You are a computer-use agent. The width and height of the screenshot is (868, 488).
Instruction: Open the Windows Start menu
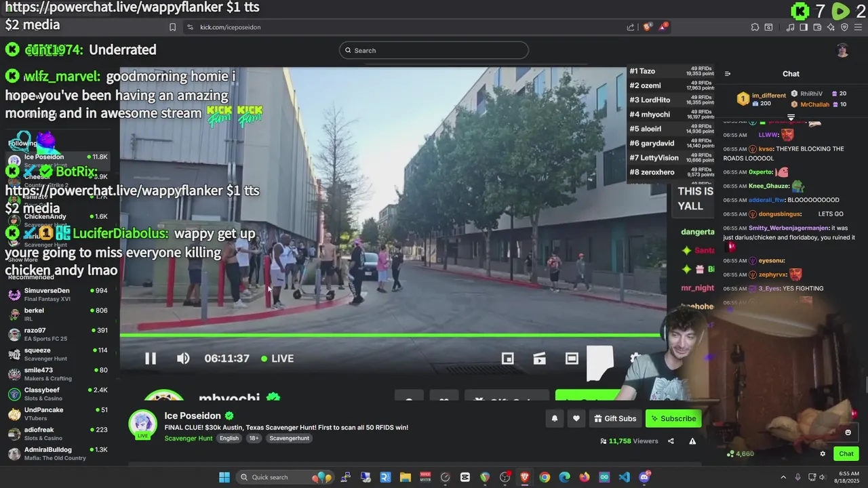[224, 477]
